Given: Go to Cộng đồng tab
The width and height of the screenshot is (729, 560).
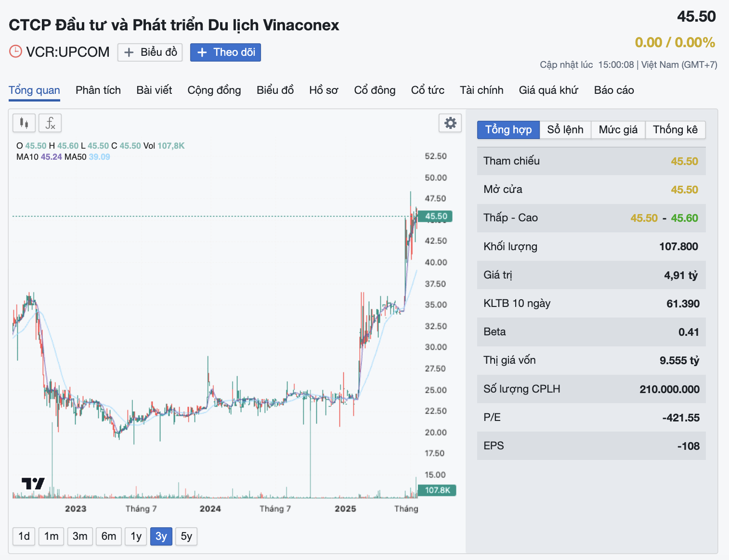Looking at the screenshot, I should (214, 90).
